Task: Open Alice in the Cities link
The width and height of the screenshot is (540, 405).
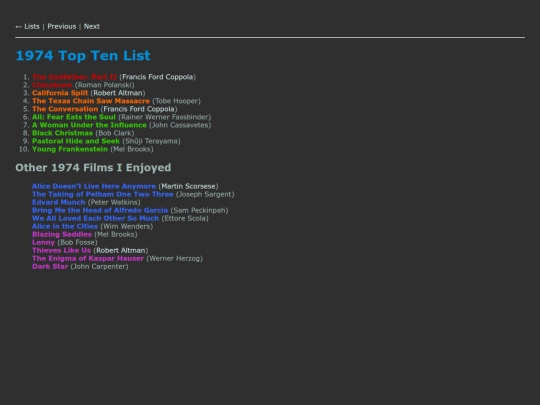Action: click(x=65, y=227)
